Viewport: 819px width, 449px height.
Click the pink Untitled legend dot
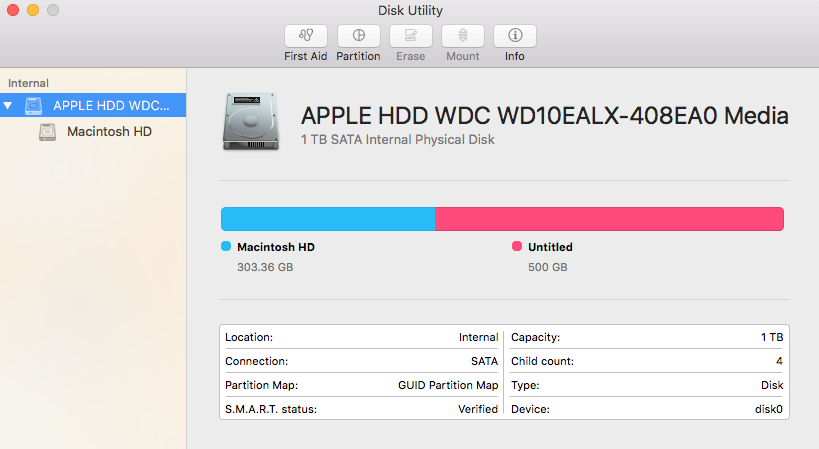(517, 246)
